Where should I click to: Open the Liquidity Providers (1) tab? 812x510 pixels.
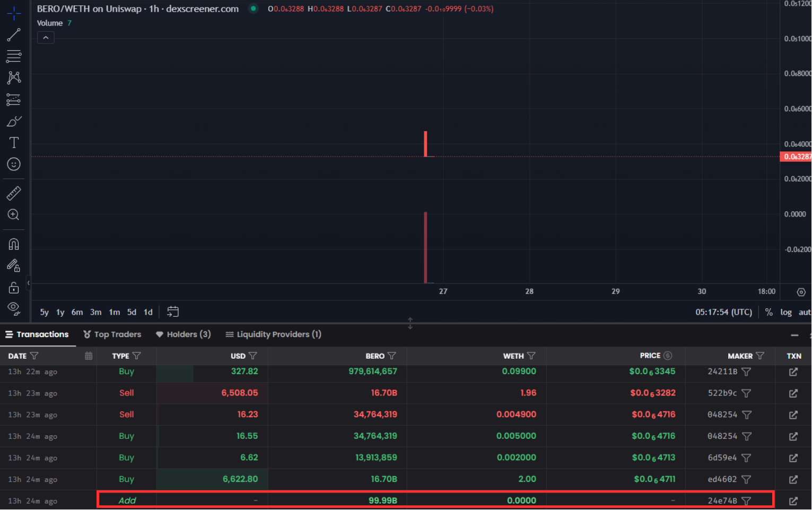point(274,334)
